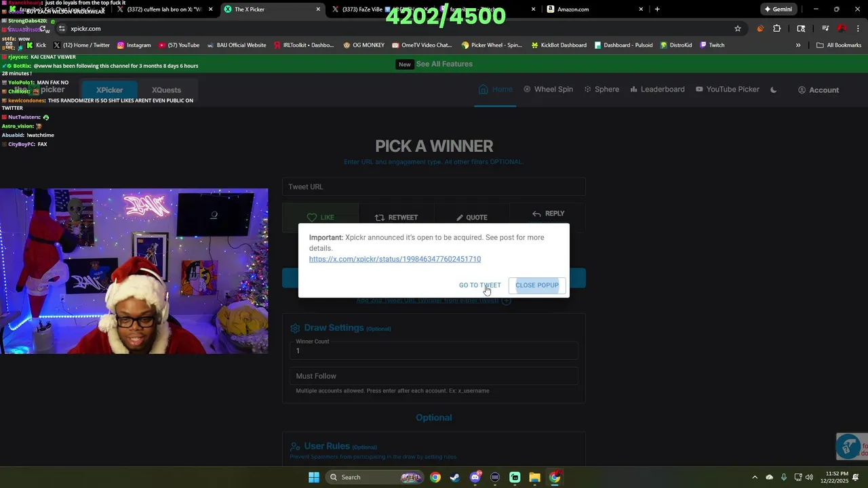Open the Picker Wheel bookmark
868x488 pixels.
pos(492,45)
